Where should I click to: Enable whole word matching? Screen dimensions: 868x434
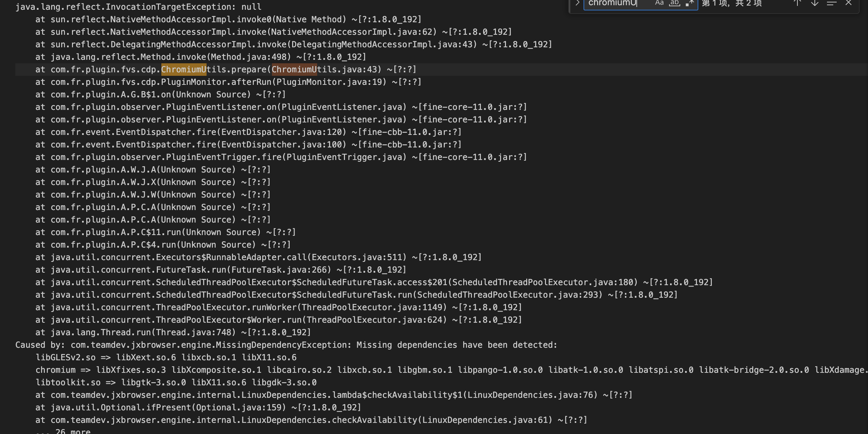(x=675, y=3)
